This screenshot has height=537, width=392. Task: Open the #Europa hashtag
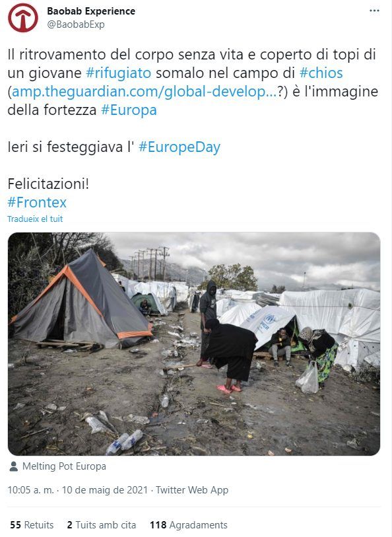click(129, 110)
